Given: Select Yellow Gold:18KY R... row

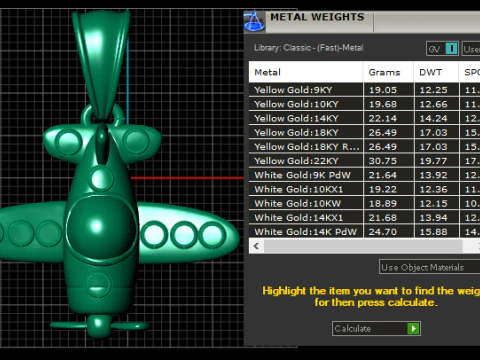Looking at the screenshot, I should coord(364,147).
